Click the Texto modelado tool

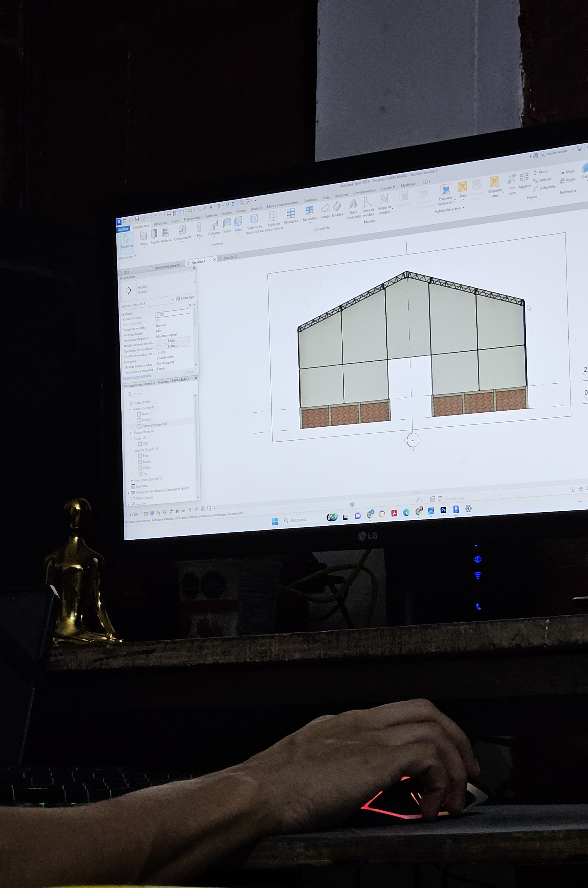click(x=353, y=209)
